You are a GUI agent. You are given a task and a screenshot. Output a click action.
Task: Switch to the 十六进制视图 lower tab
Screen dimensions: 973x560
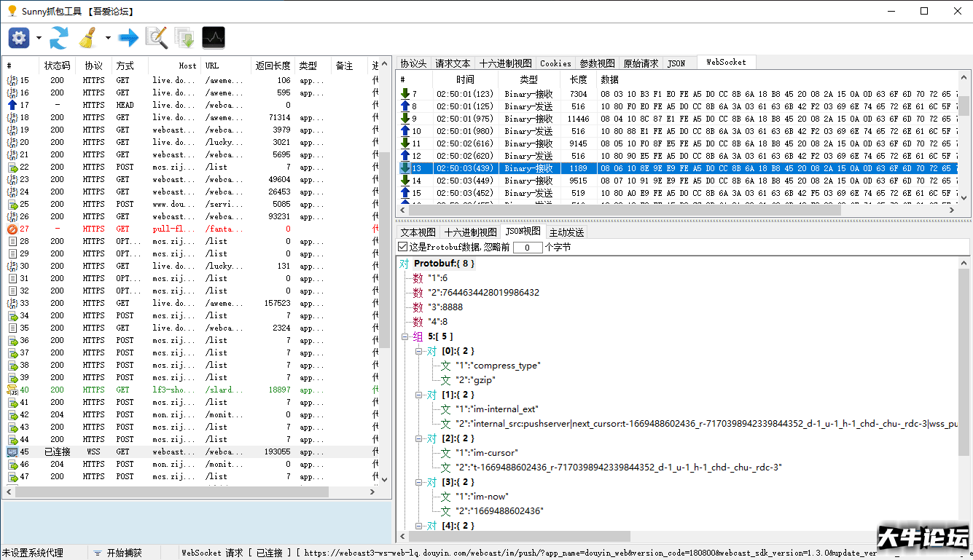(x=470, y=232)
